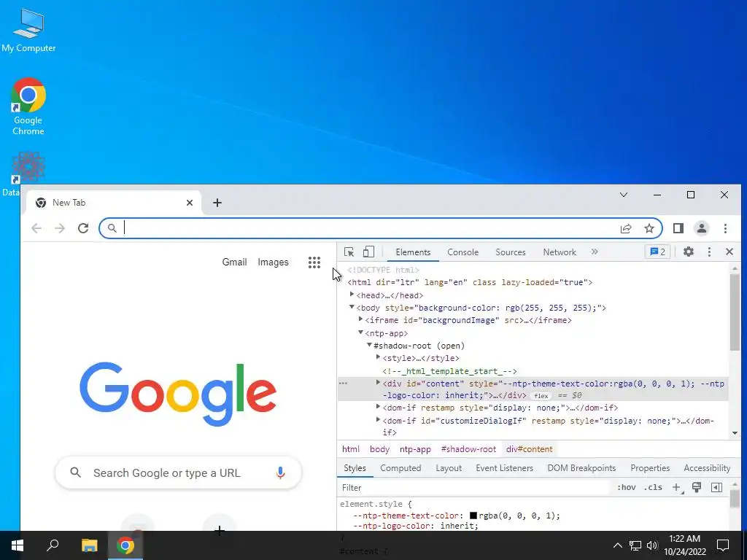Start voice search microphone icon
This screenshot has width=747, height=560.
coord(281,472)
